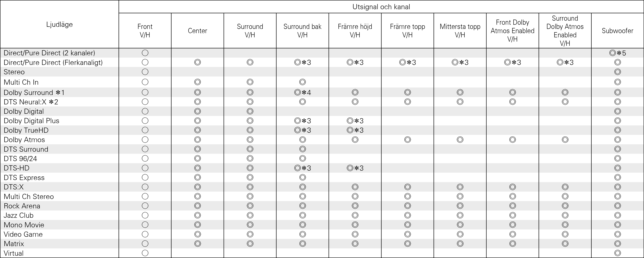Click the Center double circle for Dolby Digital
This screenshot has height=258, width=644.
point(198,111)
